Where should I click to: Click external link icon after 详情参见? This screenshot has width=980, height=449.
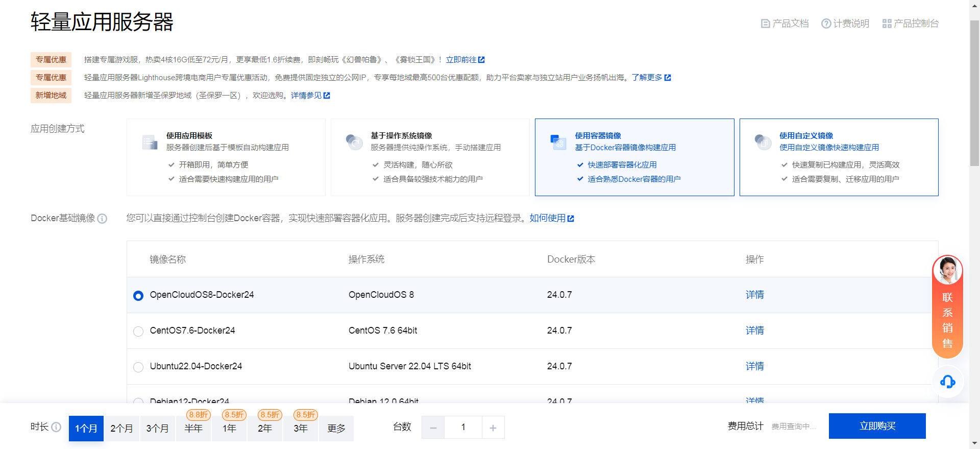pos(327,96)
